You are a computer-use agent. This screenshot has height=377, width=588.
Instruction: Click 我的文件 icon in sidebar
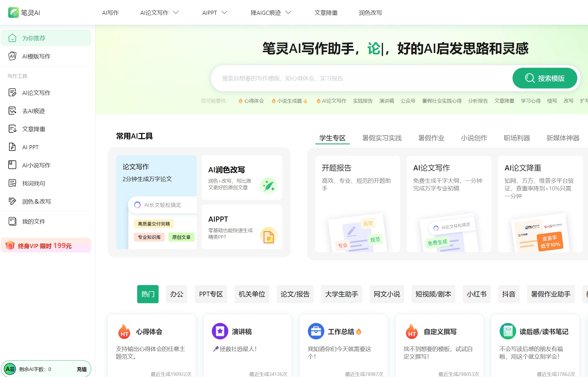point(12,221)
